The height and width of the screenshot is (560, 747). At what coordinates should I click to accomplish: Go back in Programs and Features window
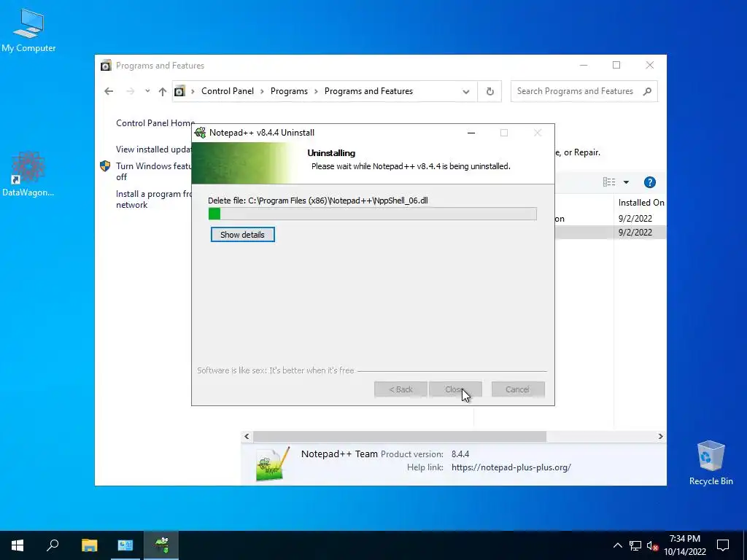(x=109, y=91)
